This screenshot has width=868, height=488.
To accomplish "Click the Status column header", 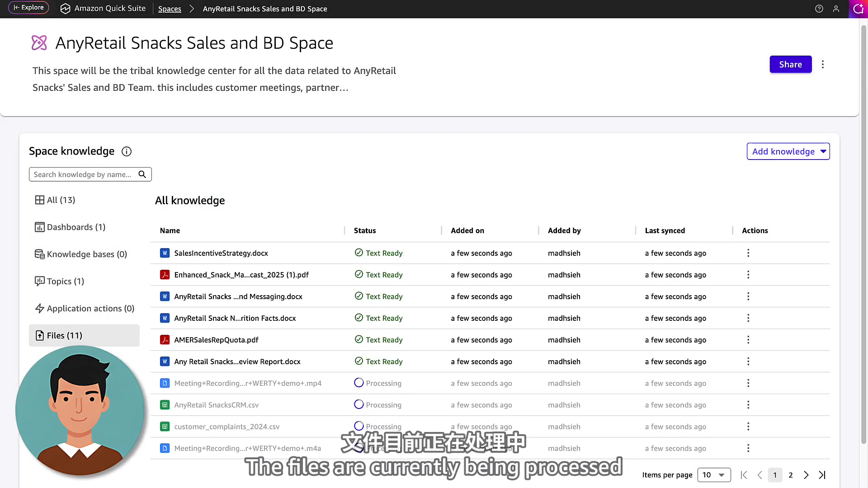I will coord(365,230).
